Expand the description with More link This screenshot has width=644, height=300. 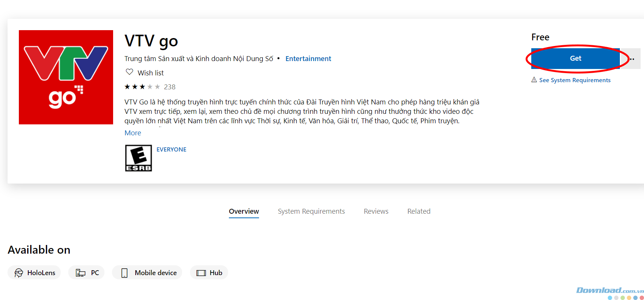133,133
